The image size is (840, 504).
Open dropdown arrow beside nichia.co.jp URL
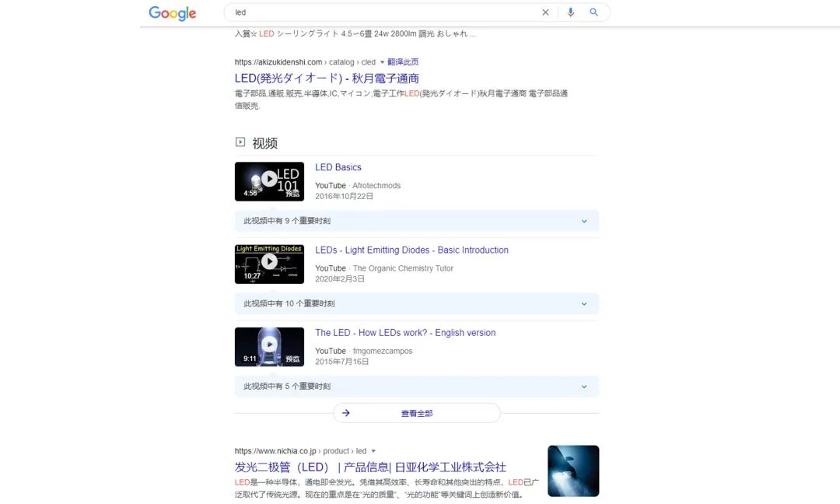tap(373, 451)
